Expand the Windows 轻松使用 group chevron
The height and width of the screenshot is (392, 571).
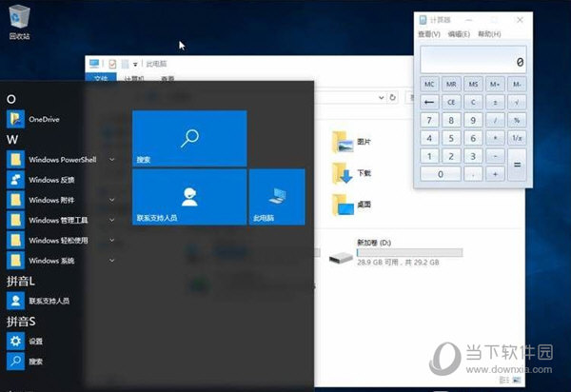(112, 240)
